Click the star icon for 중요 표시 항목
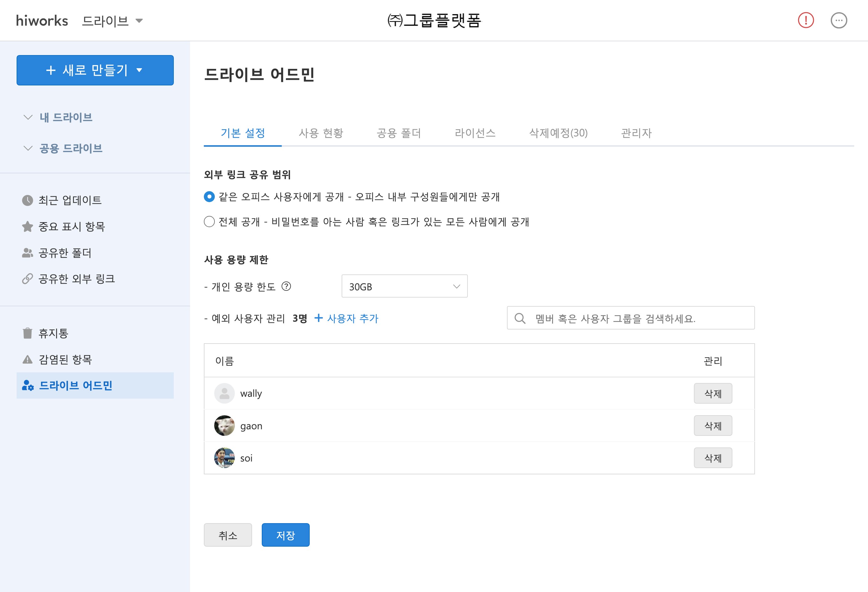This screenshot has height=592, width=868. click(27, 227)
